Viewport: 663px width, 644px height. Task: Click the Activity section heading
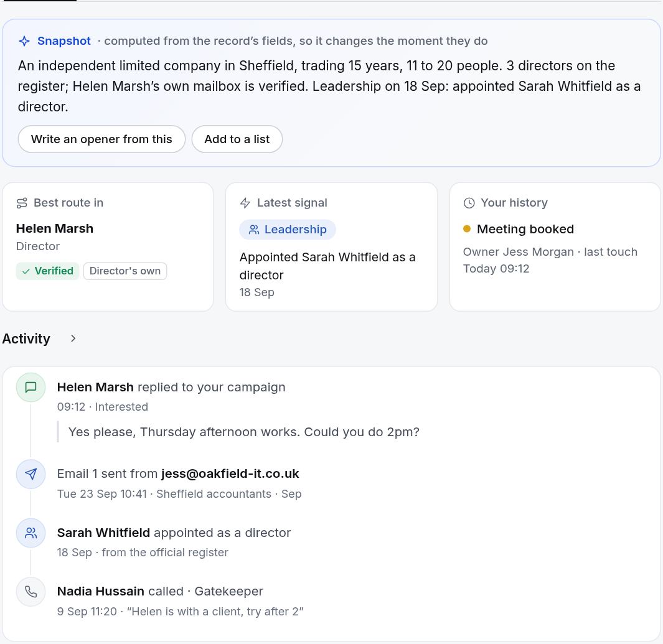pos(26,338)
